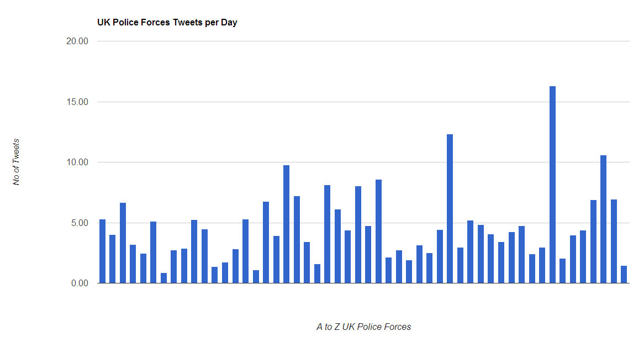Click the chart title UK Police Forces Tweets per Day
This screenshot has width=644, height=347.
167,23
